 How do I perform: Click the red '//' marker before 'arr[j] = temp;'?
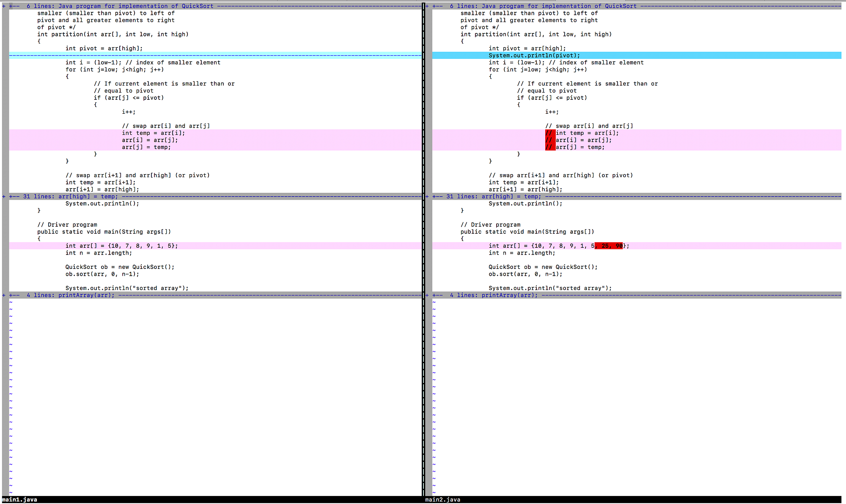coord(549,147)
